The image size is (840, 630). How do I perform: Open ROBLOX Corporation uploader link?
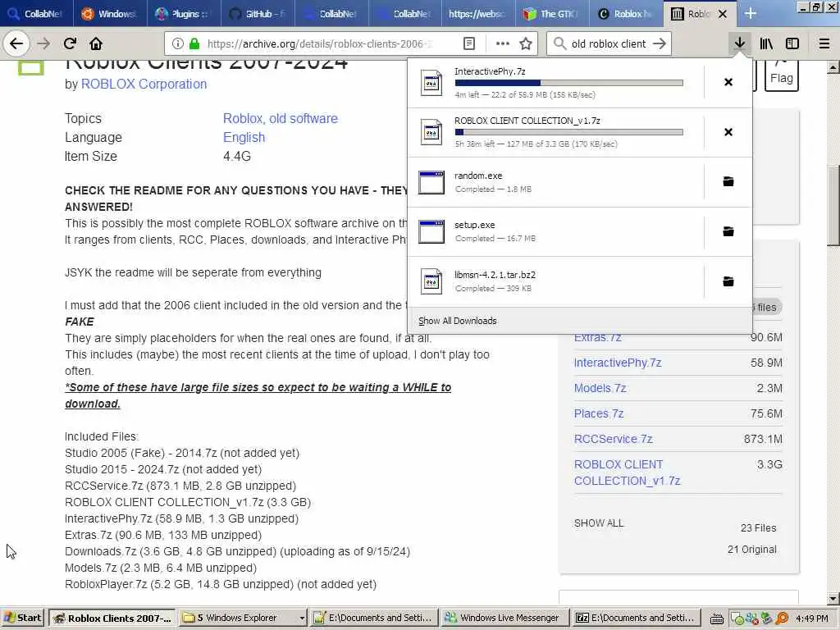point(144,84)
